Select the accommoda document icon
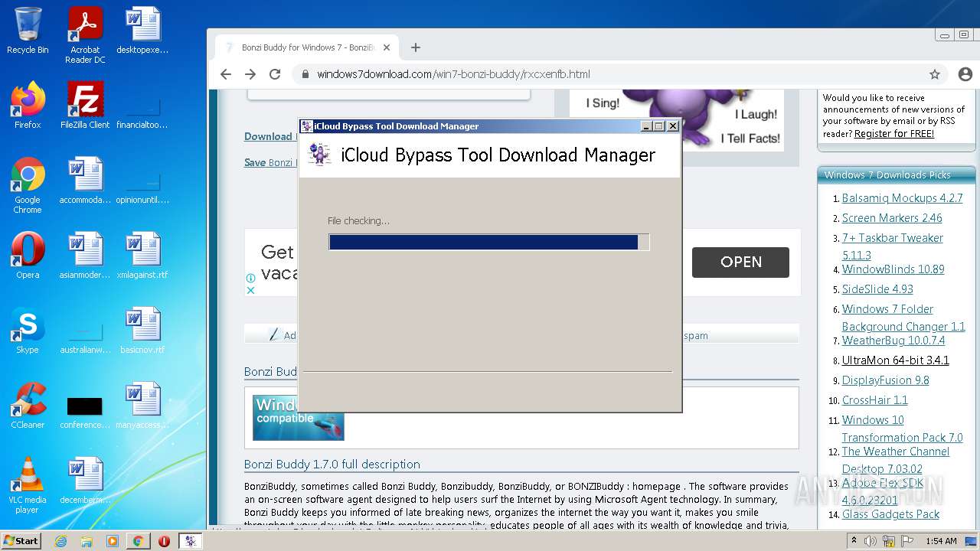This screenshot has width=980, height=551. pos(85,181)
